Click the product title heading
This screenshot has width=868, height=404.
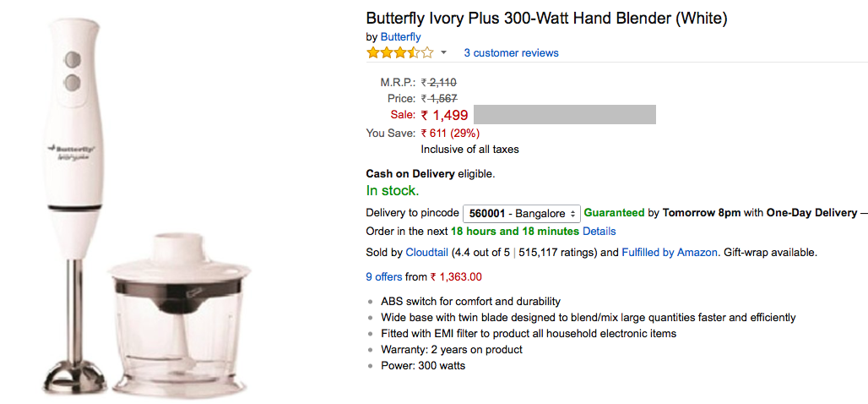coord(546,18)
